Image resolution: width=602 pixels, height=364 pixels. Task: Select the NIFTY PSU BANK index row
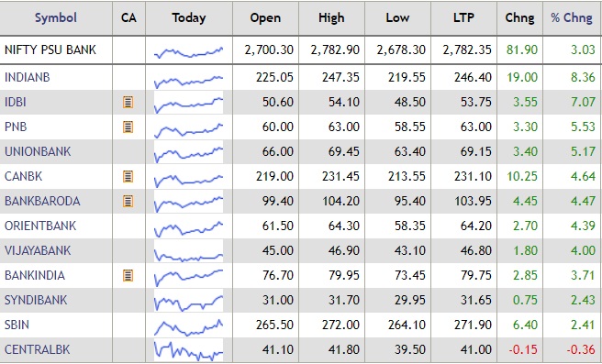coord(301,50)
